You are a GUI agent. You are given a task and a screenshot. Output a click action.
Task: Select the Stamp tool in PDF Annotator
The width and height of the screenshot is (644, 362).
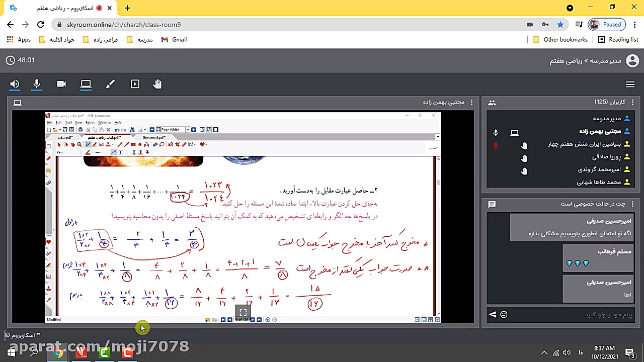pyautogui.click(x=108, y=144)
